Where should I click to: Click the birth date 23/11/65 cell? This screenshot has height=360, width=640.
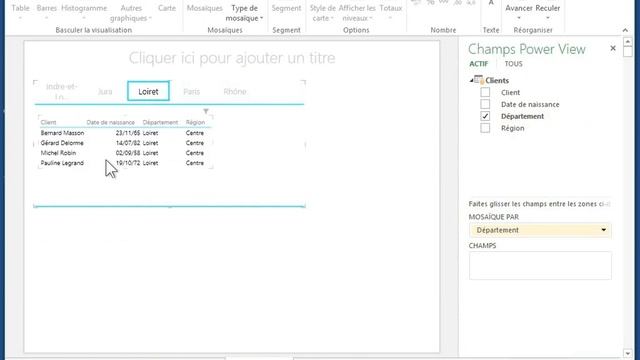(x=128, y=133)
